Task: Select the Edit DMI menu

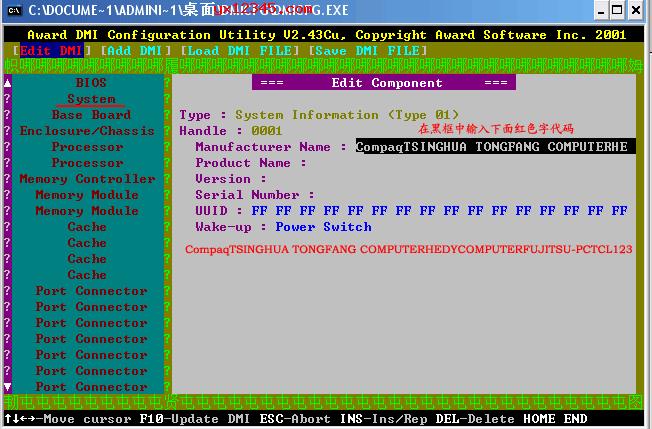Action: (51, 51)
